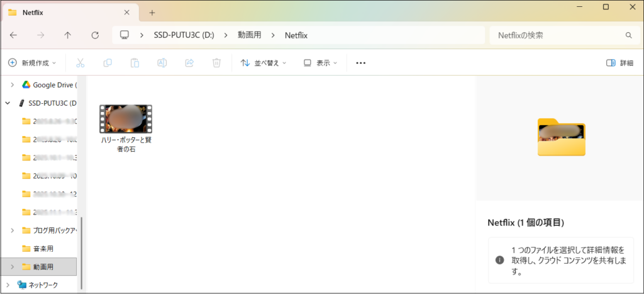The width and height of the screenshot is (644, 294).
Task: Open the three-dot See more menu
Action: [360, 63]
